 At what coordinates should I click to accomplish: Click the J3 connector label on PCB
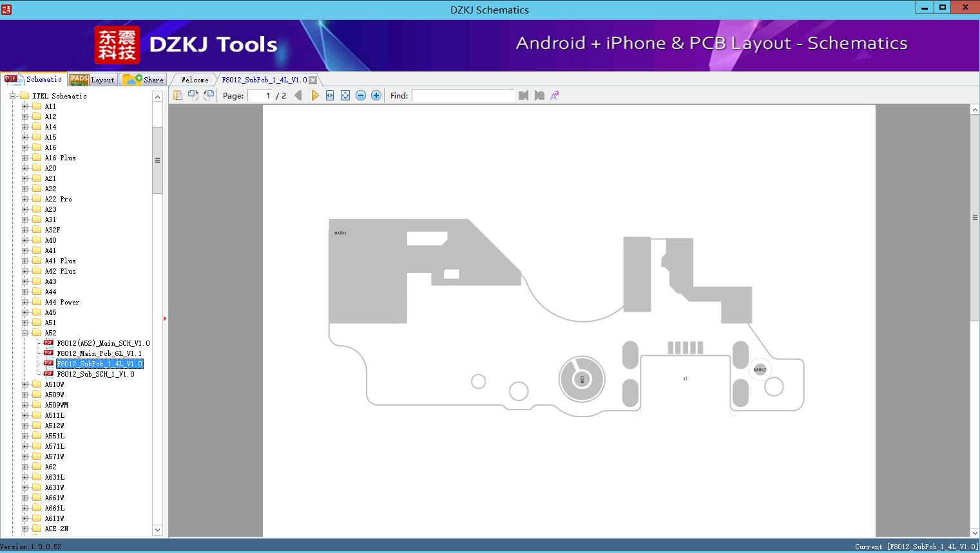(685, 379)
